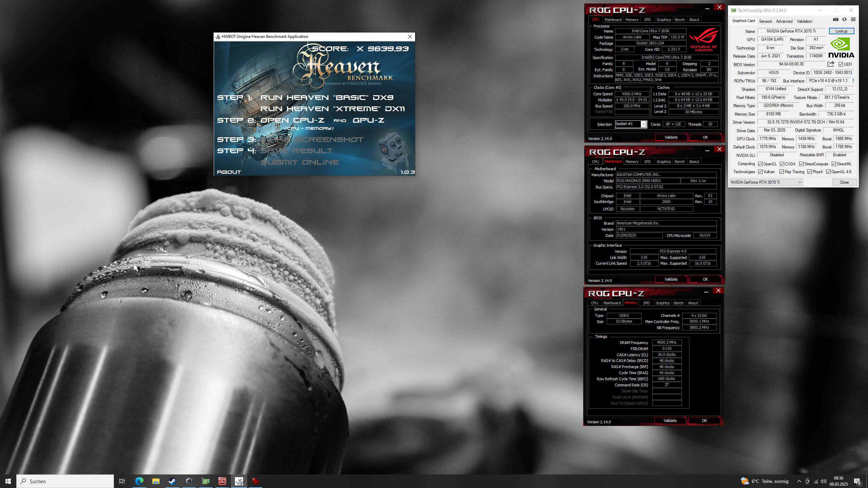Toggle the DirectCompute checkbox
The image size is (868, 488).
801,164
